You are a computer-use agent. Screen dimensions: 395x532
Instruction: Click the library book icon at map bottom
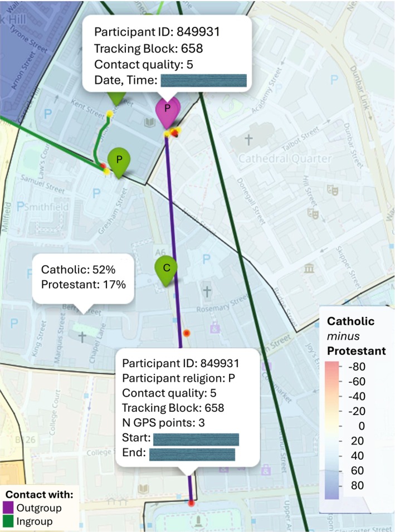(144, 489)
